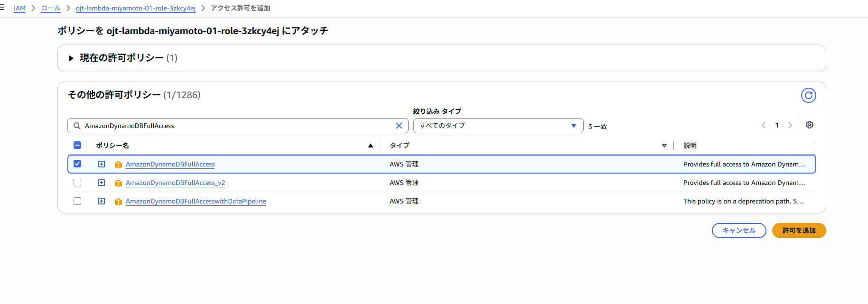
Task: Click deprecation path description text
Action: click(x=743, y=201)
